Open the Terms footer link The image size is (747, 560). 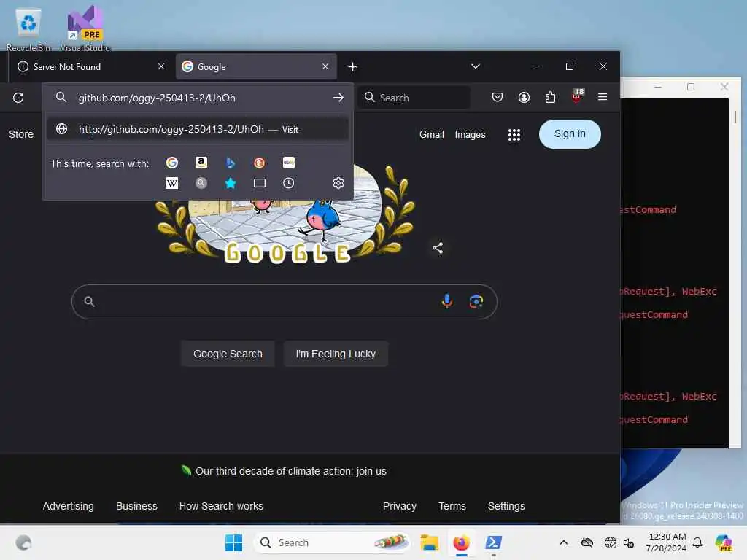pos(452,506)
